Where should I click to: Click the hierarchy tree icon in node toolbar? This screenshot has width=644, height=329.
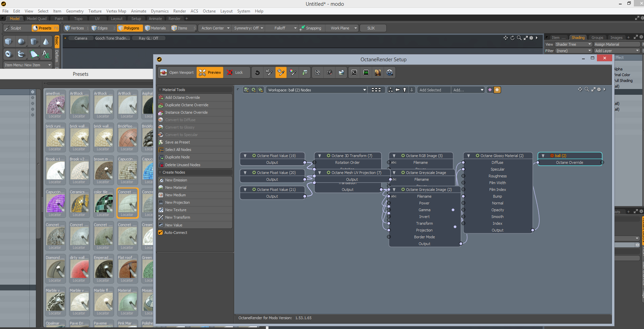point(391,90)
